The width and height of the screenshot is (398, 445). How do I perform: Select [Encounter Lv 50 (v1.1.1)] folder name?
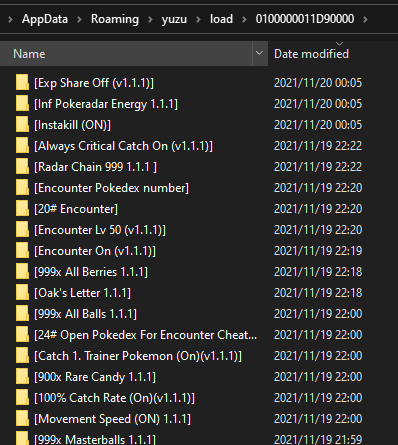pyautogui.click(x=100, y=230)
